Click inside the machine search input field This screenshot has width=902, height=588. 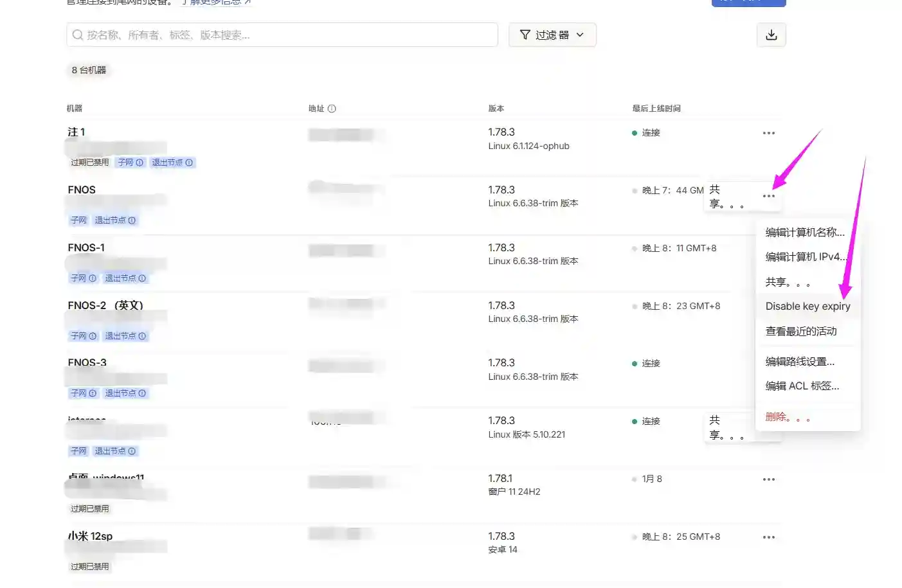[283, 35]
